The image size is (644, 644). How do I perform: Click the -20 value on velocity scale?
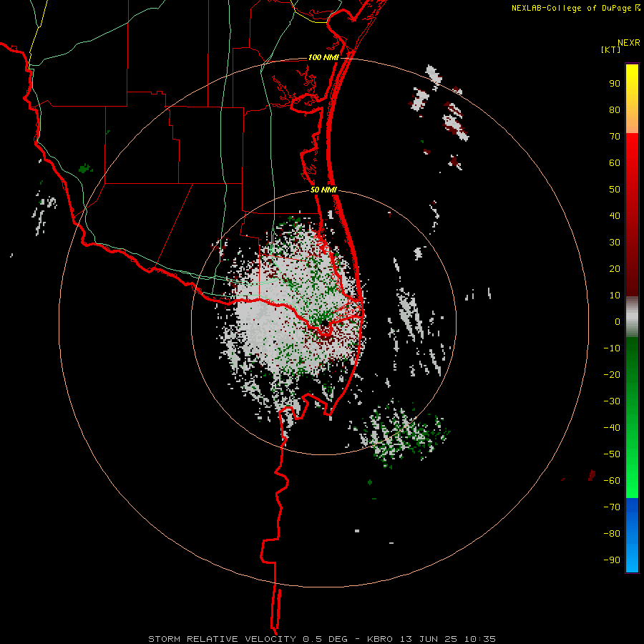(612, 374)
